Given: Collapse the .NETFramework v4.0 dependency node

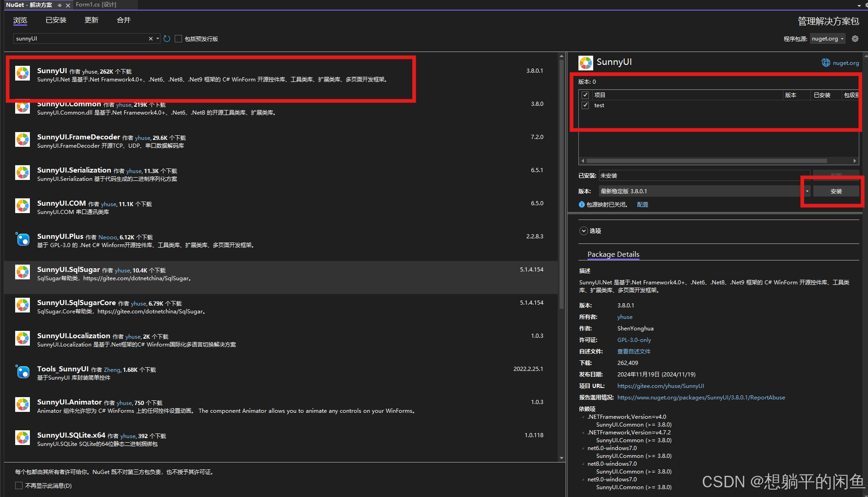Looking at the screenshot, I should tap(583, 417).
